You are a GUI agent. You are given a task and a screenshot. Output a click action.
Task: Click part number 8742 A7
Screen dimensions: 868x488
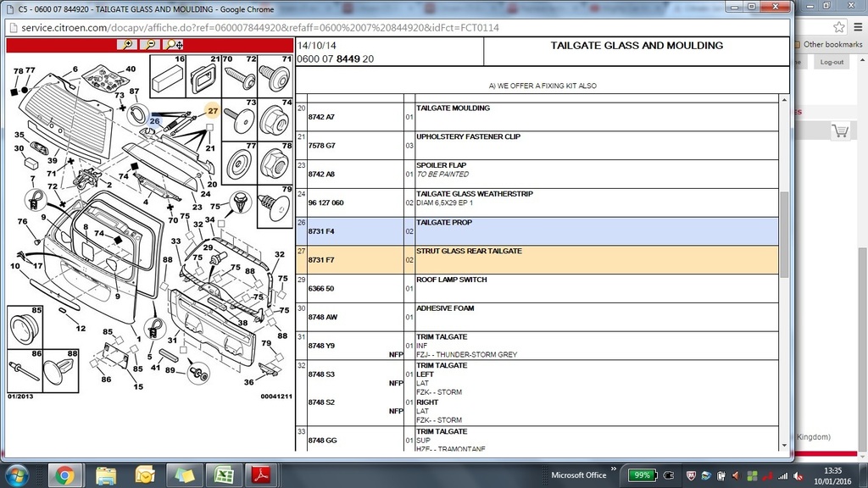pyautogui.click(x=321, y=117)
